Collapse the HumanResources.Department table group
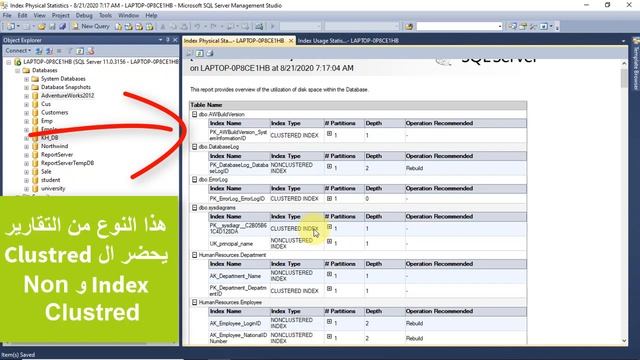640x360 pixels. [195, 255]
